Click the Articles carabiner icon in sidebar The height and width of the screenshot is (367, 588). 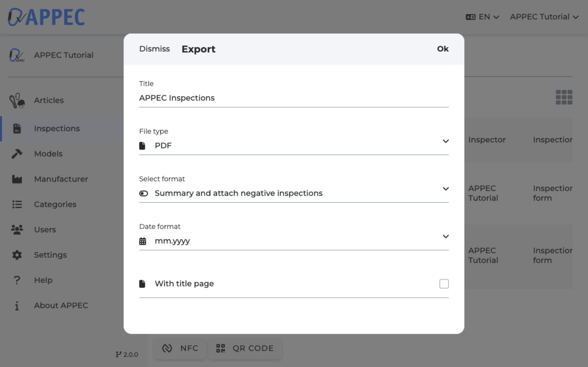[x=17, y=101]
